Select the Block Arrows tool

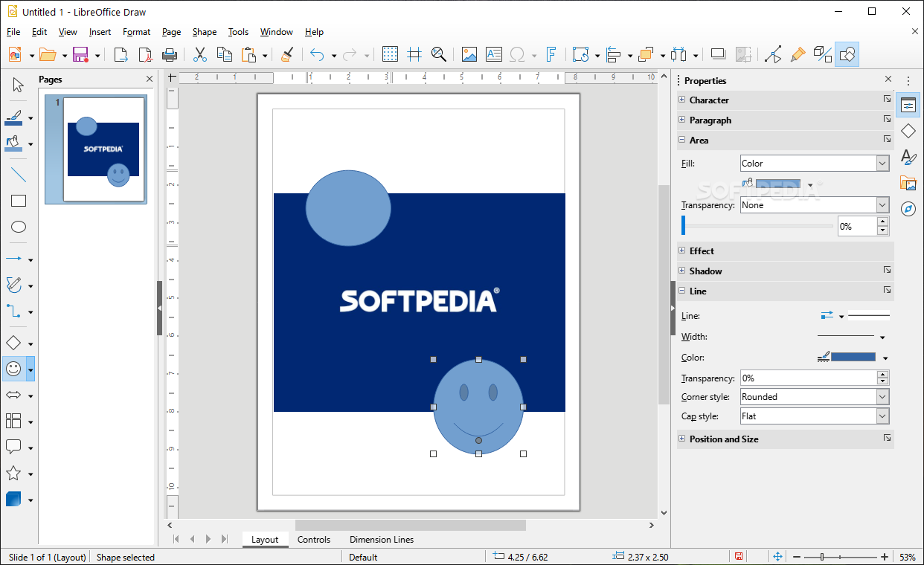[x=13, y=395]
